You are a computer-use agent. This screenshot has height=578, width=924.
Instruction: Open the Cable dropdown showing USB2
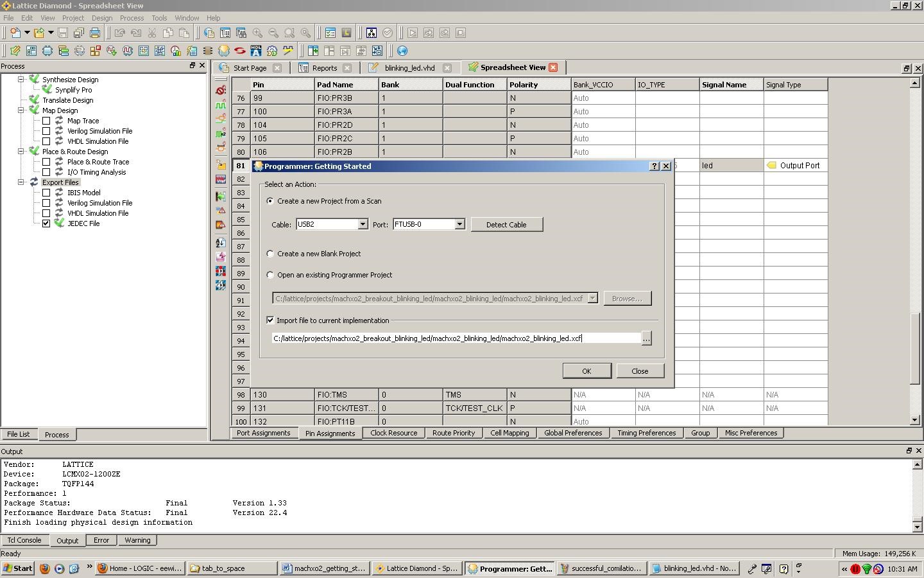(363, 224)
